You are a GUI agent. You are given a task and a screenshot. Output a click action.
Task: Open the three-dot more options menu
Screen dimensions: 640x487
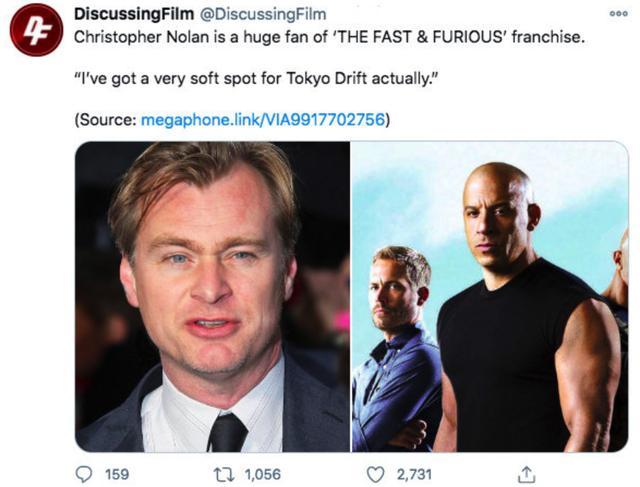tap(618, 13)
